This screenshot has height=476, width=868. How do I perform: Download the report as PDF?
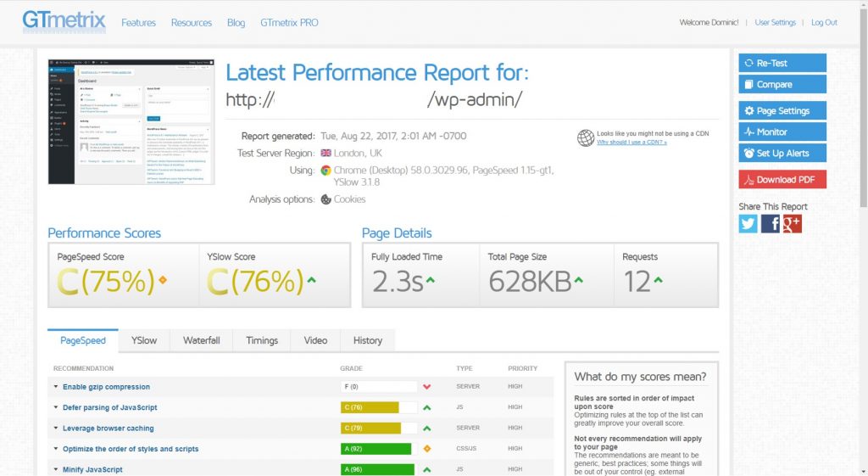click(782, 180)
